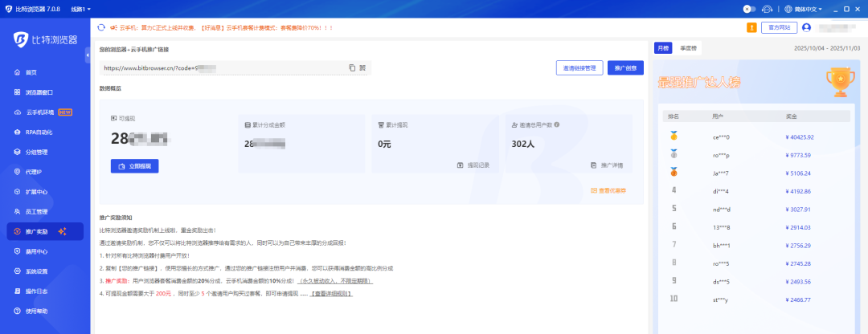Screen dimensions: 868x334
Task: Click the 奖金 column header
Action: click(x=791, y=116)
